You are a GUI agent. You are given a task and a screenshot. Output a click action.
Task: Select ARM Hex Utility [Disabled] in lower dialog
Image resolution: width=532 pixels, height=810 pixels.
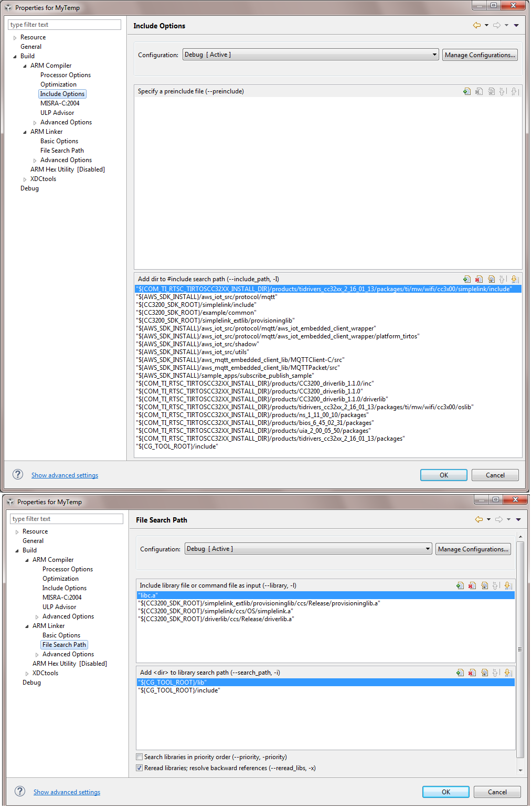click(x=70, y=664)
